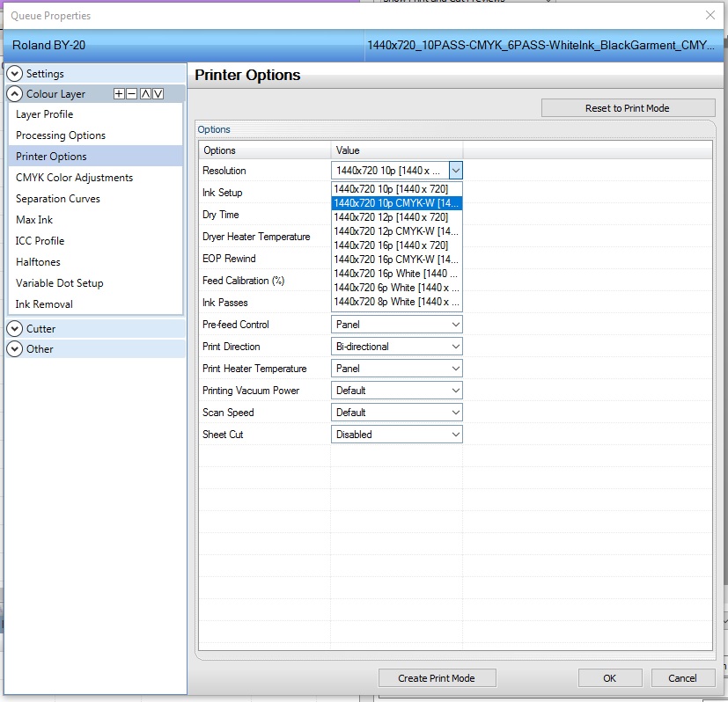728x702 pixels.
Task: Click the 1440x720_10PASS print mode name
Action: click(x=540, y=45)
